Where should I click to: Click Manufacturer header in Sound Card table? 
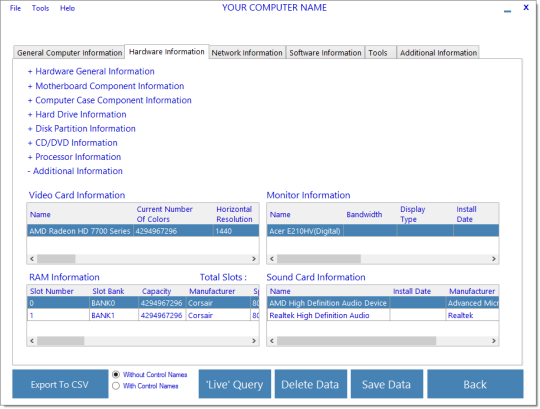472,291
